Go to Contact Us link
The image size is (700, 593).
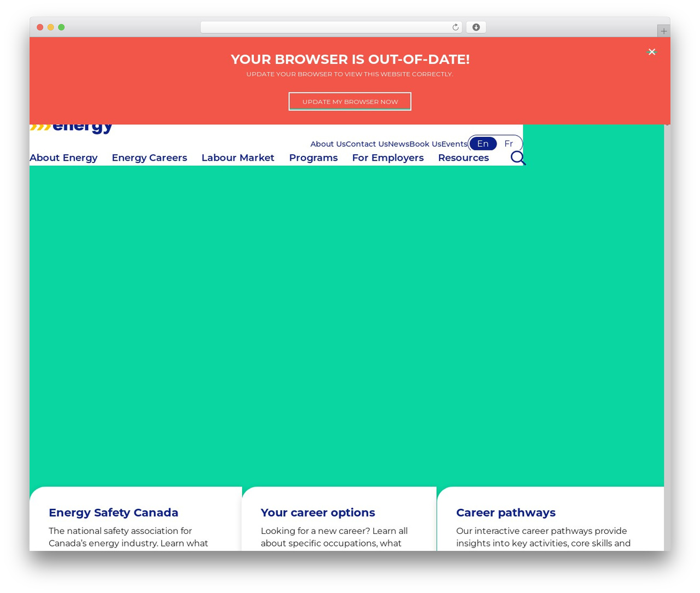366,144
